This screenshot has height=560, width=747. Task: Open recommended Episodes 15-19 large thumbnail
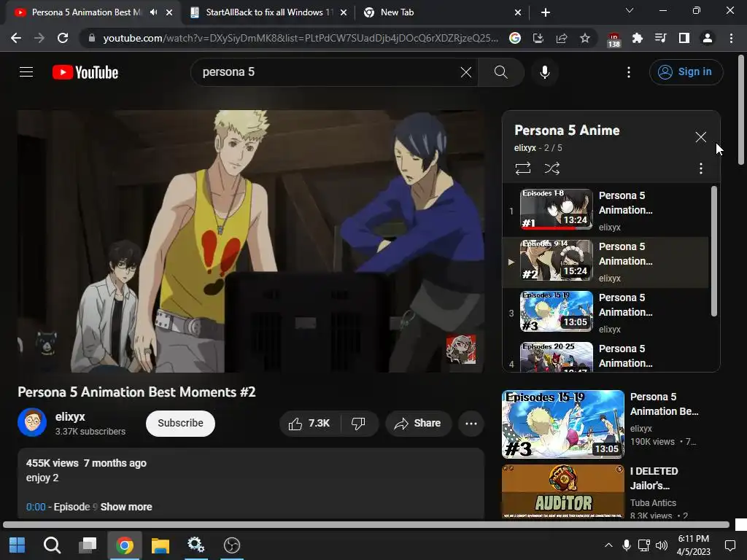562,424
